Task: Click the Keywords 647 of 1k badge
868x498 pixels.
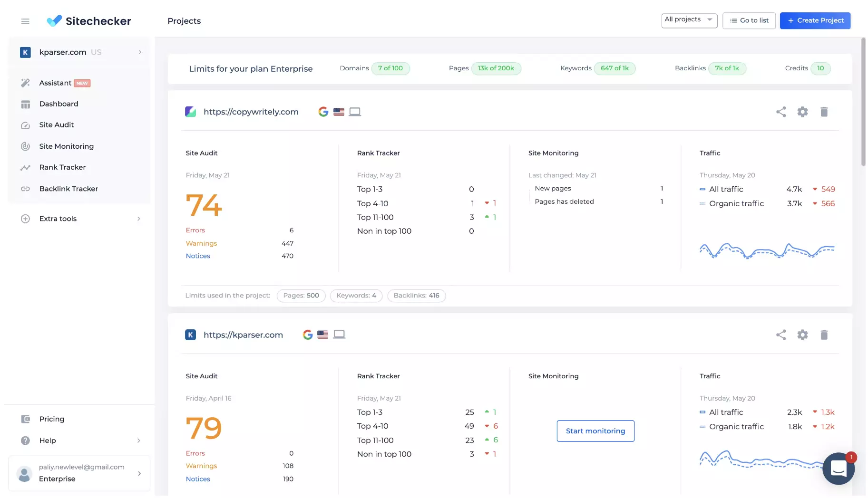Action: (614, 68)
